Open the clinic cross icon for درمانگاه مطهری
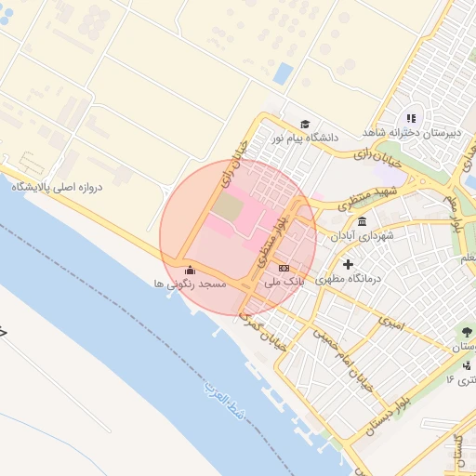 (348, 264)
